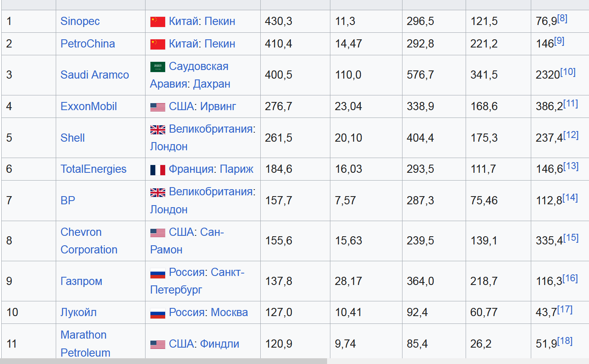Select the 155,6 value for Chevron
The width and height of the screenshot is (589, 364).
point(279,241)
